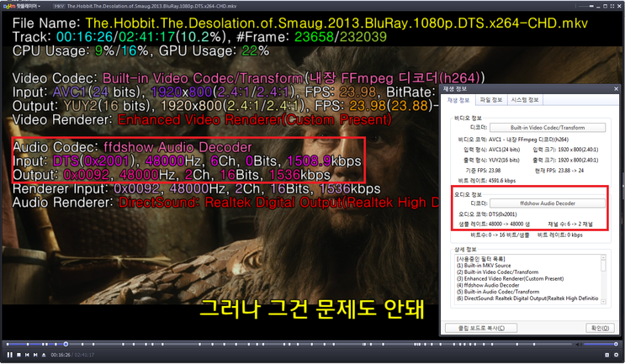
Task: Click the Built-in Video Codec/Transform decoder button
Action: coord(548,128)
